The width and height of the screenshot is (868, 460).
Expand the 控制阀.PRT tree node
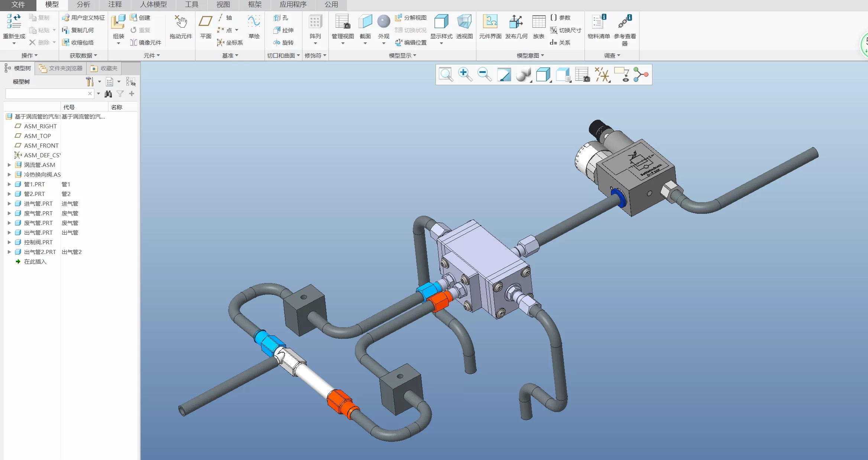[9, 242]
